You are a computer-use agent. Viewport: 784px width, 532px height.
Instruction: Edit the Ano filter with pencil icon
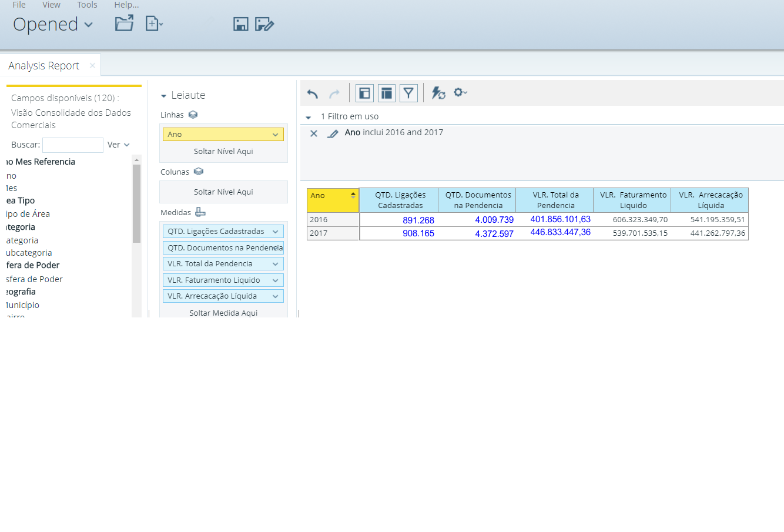pyautogui.click(x=333, y=133)
